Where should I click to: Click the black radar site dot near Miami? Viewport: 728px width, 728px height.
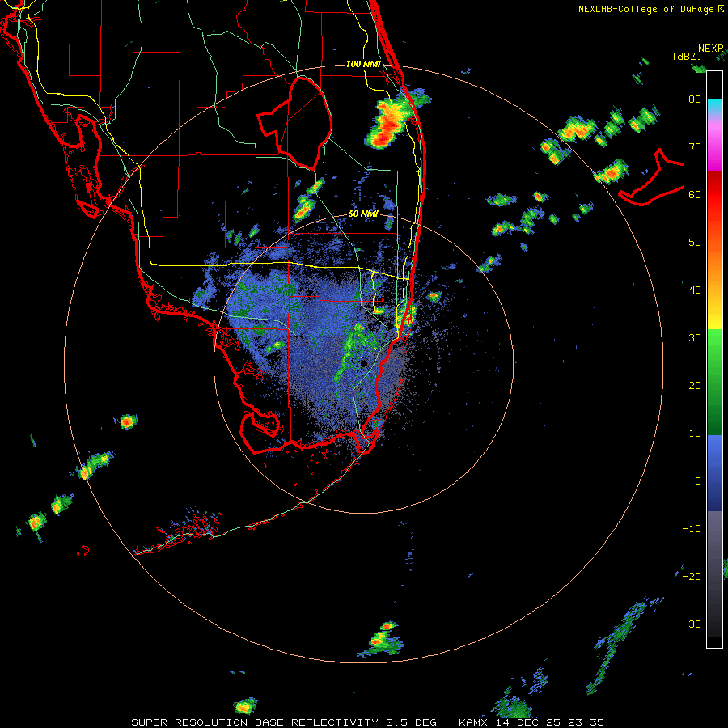point(363,363)
